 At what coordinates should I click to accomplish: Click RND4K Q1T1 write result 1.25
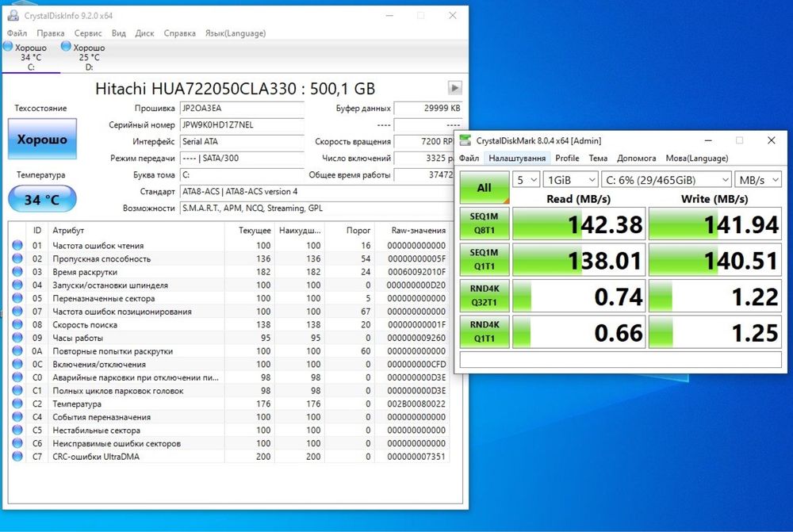[715, 331]
